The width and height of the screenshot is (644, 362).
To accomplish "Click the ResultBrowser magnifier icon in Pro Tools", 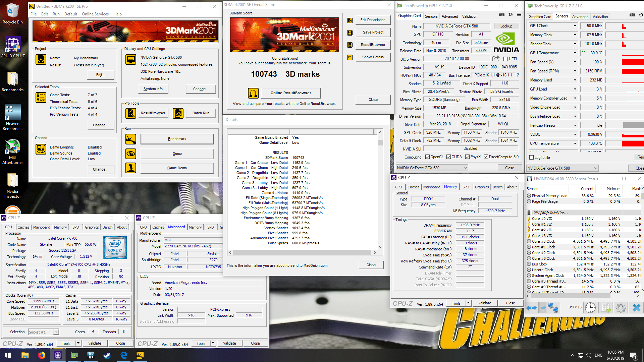I will (x=130, y=113).
